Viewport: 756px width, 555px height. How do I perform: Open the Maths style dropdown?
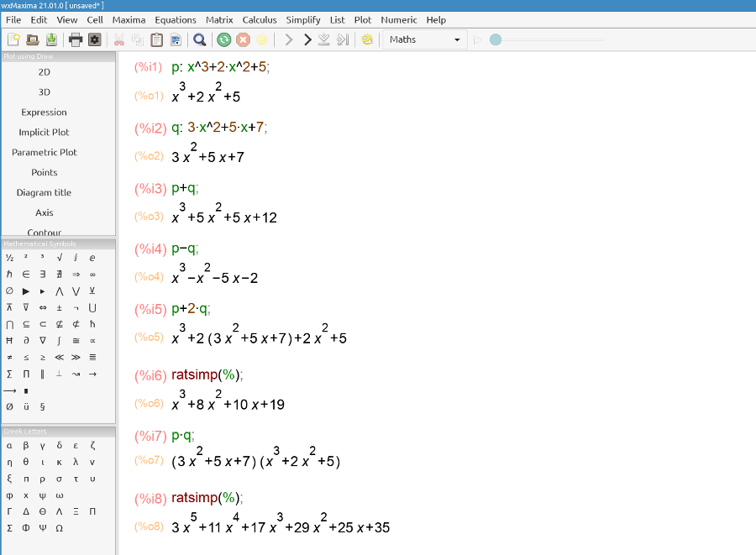click(x=424, y=39)
